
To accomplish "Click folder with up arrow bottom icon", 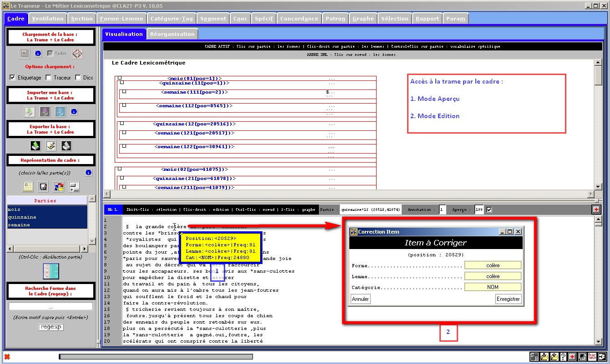I will [x=554, y=357].
